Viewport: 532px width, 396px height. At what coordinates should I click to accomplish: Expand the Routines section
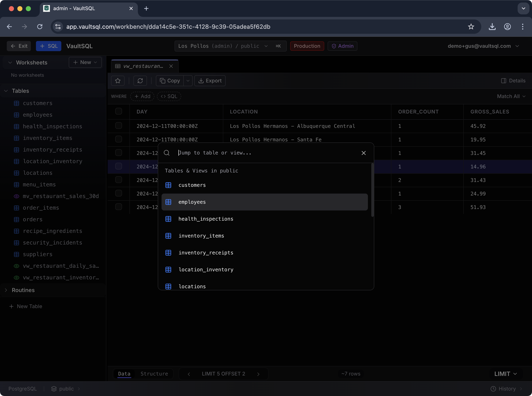(6, 290)
